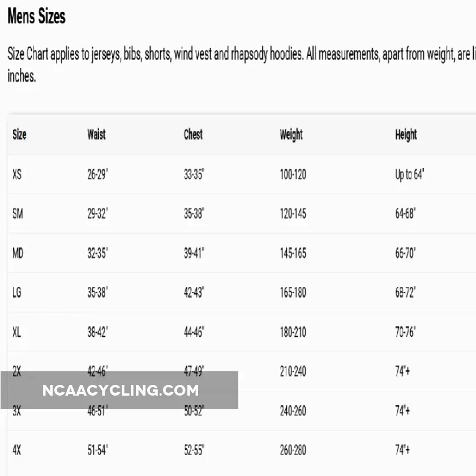Select the XS size row label
The width and height of the screenshot is (476, 476).
click(17, 174)
